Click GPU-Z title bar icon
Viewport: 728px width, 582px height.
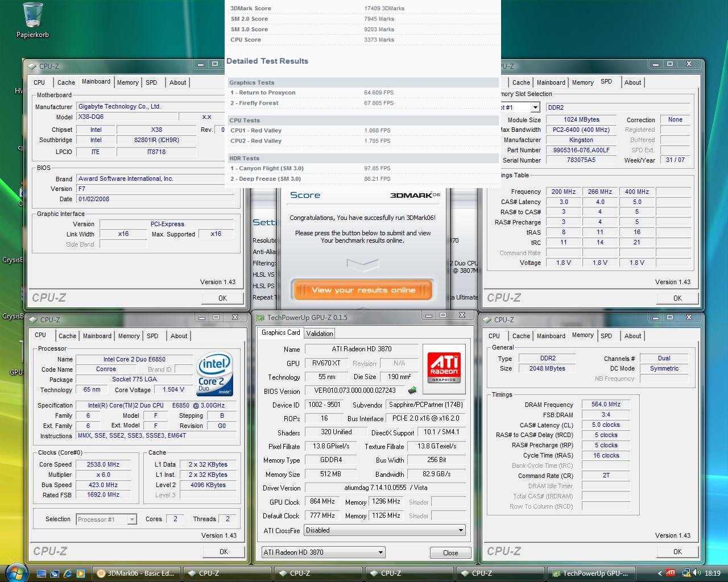(x=260, y=318)
